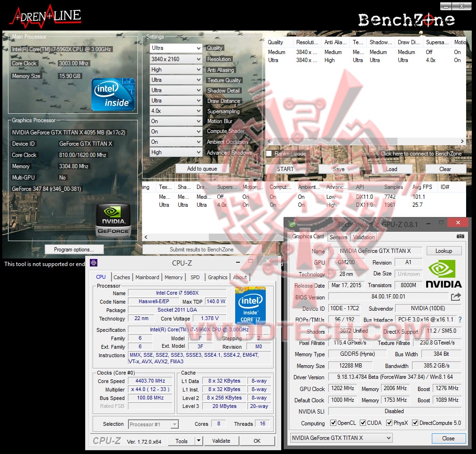The height and width of the screenshot is (454, 476).
Task: Expand the Shadow Detail dropdown
Action: (176, 90)
